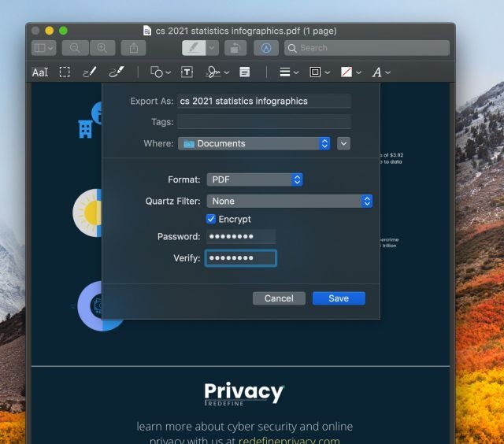Select the Text Selection tool

[39, 72]
